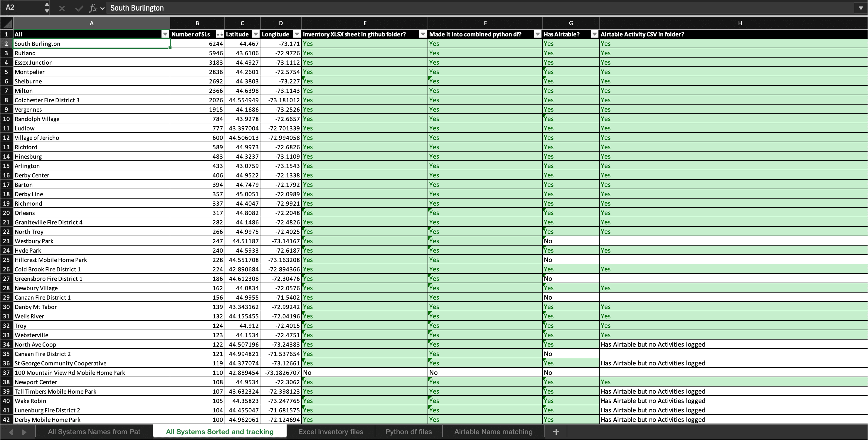The height and width of the screenshot is (440, 868).
Task: Click the formula bar text South Burlington
Action: pos(137,8)
